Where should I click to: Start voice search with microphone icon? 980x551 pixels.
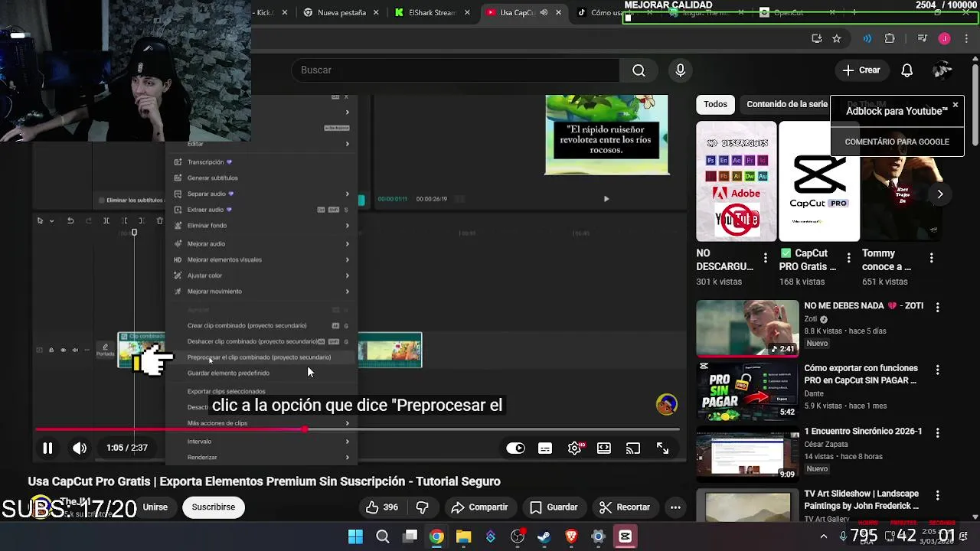[x=680, y=70]
